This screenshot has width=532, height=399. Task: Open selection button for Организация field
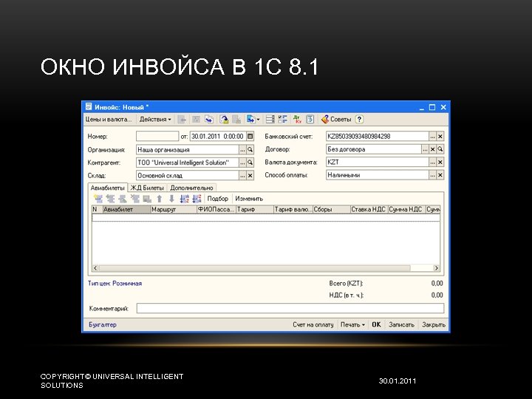click(242, 149)
